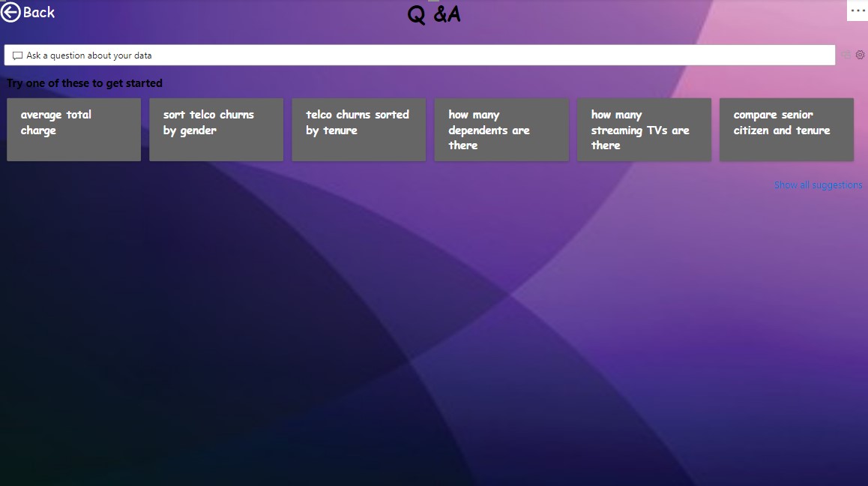This screenshot has width=868, height=486.
Task: Expand more suggestions via Show all suggestions
Action: [x=818, y=184]
